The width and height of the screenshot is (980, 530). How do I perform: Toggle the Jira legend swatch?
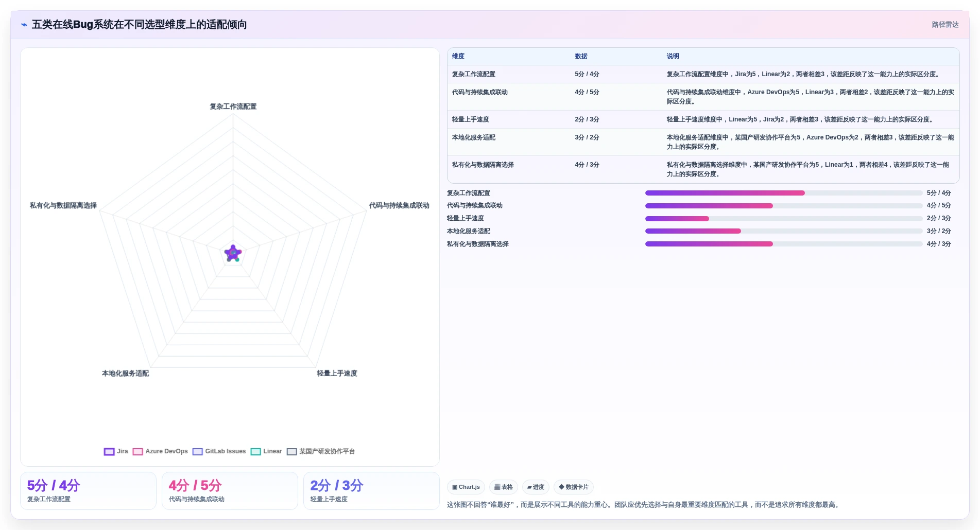(x=109, y=452)
